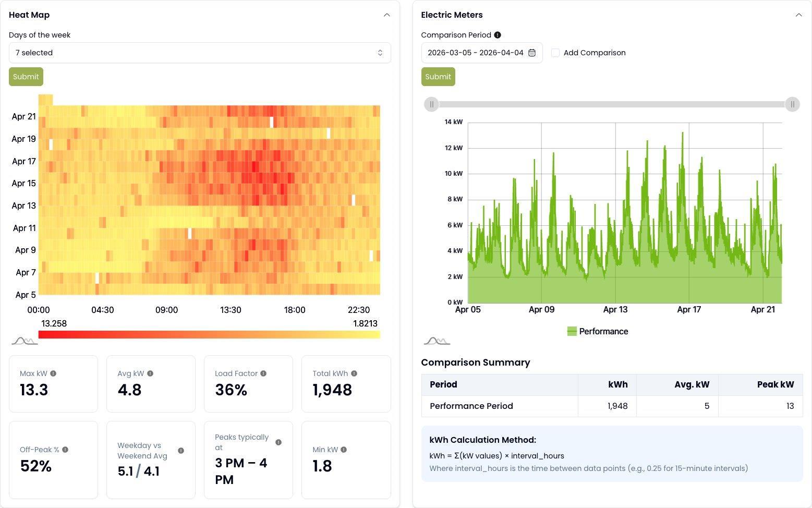Click the Comparison Summary heading
Screen dimensions: 812x508
pos(476,362)
